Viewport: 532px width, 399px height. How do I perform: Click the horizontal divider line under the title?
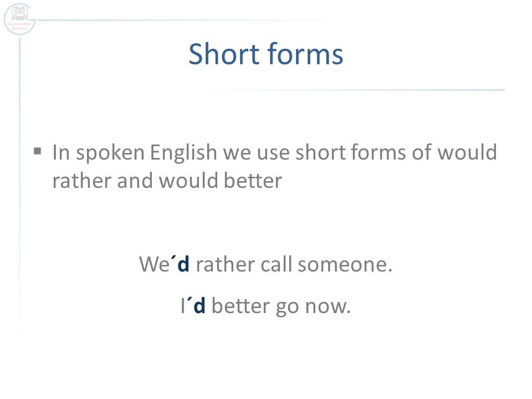coord(355,90)
